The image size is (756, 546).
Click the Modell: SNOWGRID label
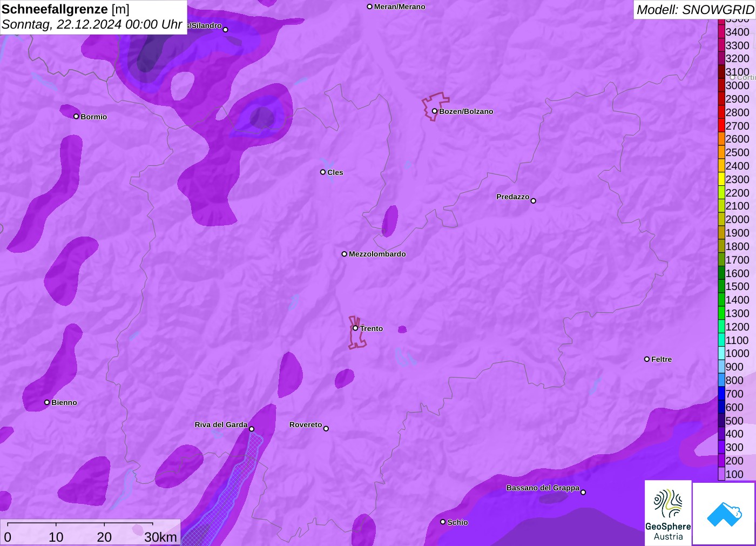695,10
